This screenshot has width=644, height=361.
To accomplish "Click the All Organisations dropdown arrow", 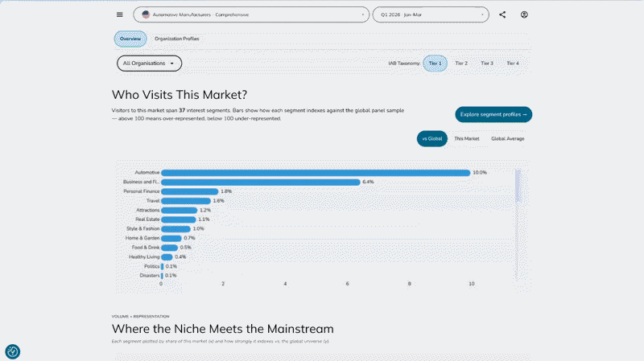I will [172, 64].
